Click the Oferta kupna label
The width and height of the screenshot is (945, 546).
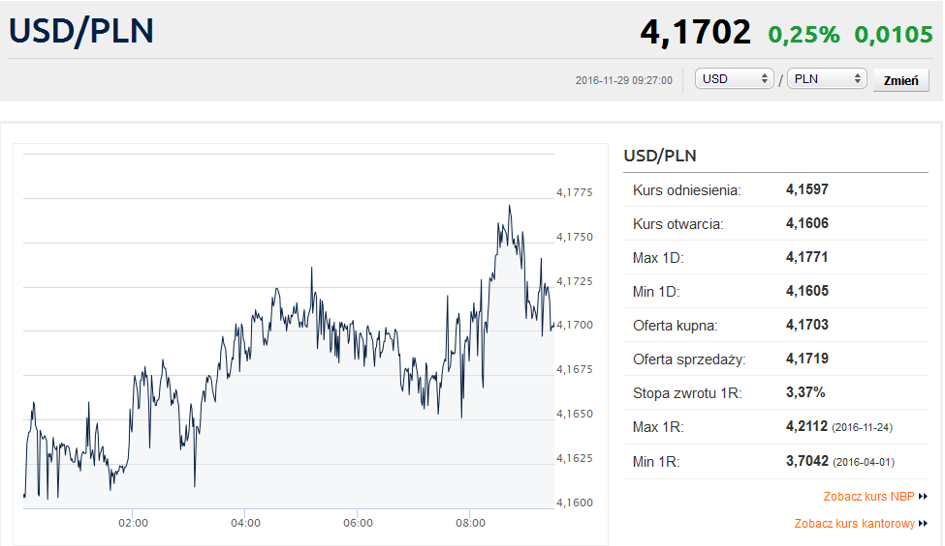coord(675,326)
